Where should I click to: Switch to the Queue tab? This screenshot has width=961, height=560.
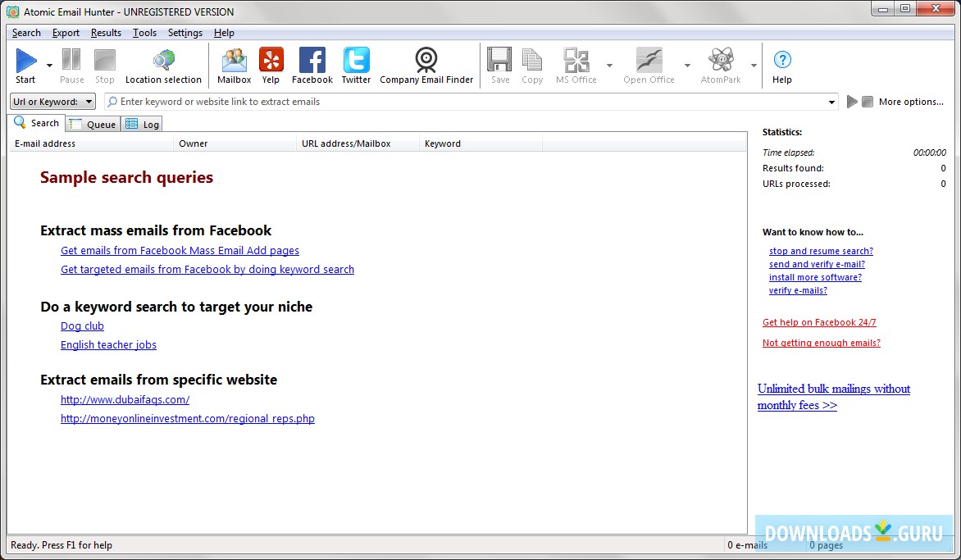pyautogui.click(x=92, y=124)
